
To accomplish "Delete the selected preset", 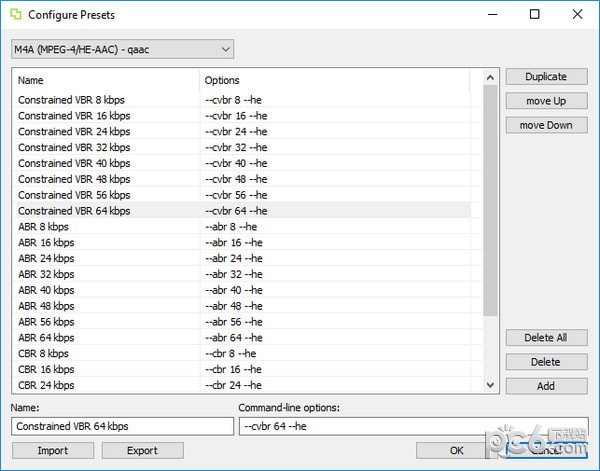I will coord(546,362).
